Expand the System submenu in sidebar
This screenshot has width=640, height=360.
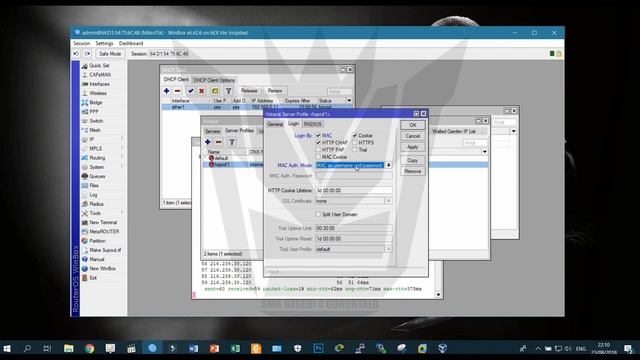coord(122,167)
